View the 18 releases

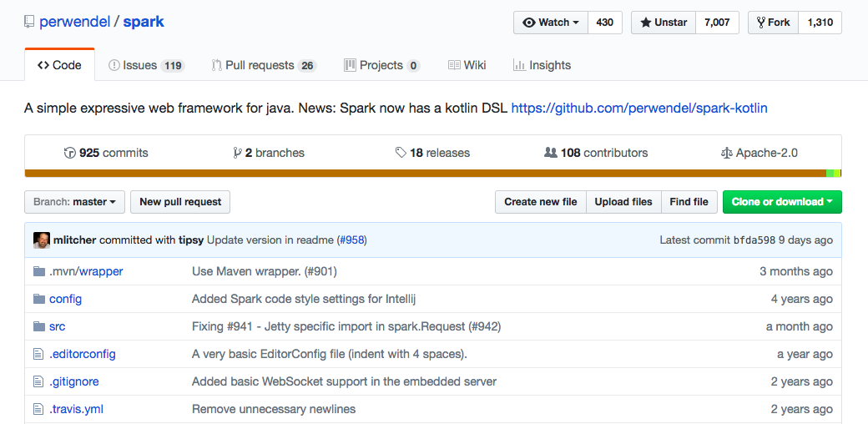click(432, 153)
